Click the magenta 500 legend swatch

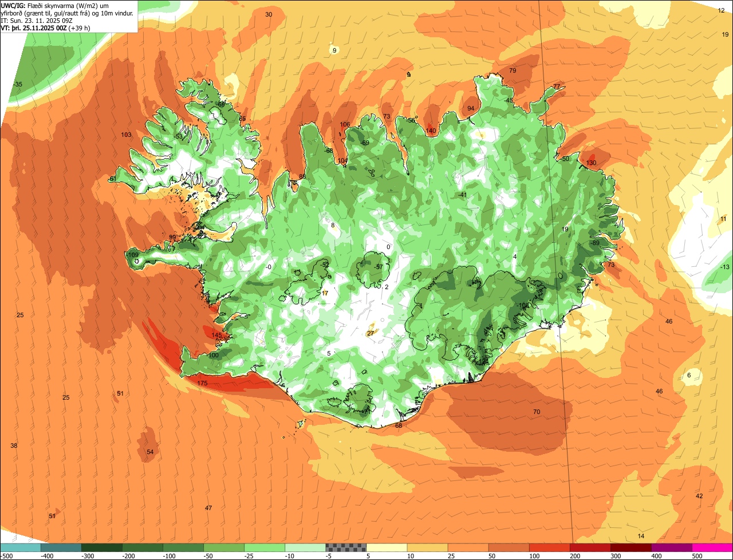pyautogui.click(x=712, y=547)
